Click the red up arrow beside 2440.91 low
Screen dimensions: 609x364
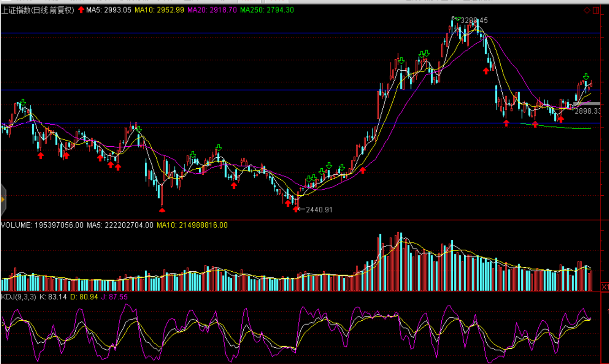click(296, 209)
